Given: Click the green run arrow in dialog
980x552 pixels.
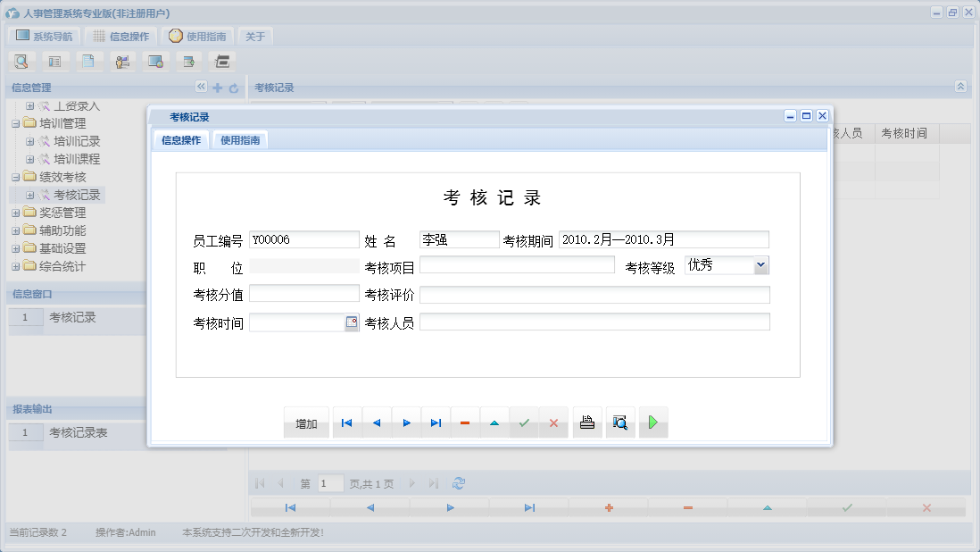Looking at the screenshot, I should coord(653,422).
